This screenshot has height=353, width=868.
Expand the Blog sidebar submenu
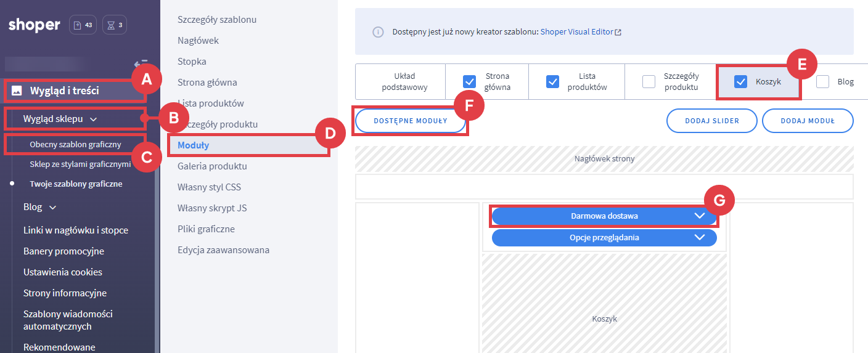point(53,207)
